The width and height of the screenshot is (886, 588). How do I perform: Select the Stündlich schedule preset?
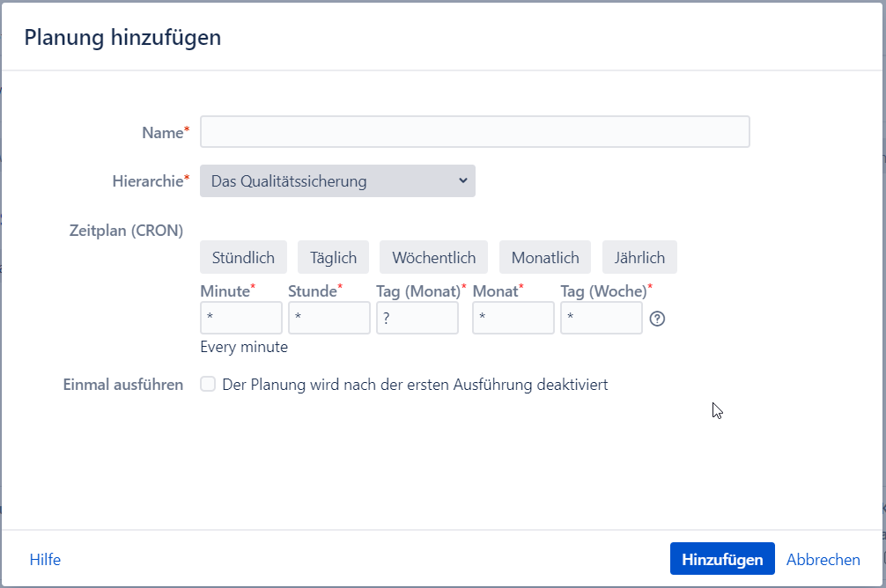click(243, 257)
